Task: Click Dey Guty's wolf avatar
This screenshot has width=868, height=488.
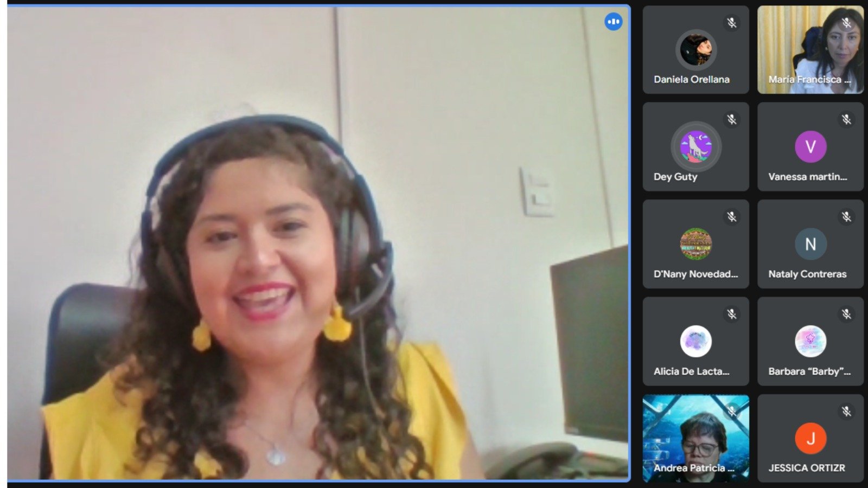Action: click(696, 146)
